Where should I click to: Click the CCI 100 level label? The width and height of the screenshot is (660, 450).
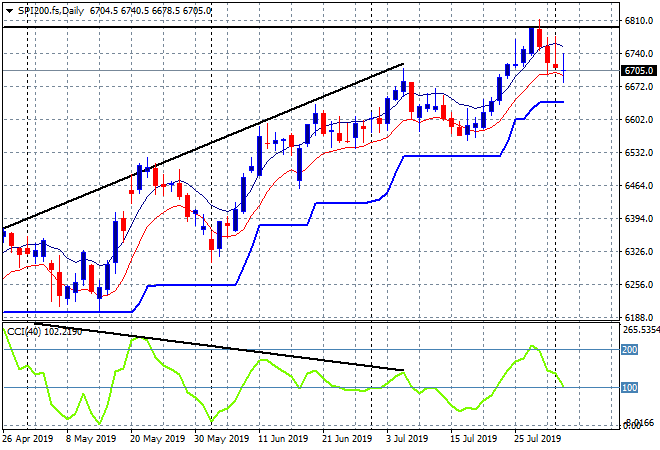pos(630,387)
